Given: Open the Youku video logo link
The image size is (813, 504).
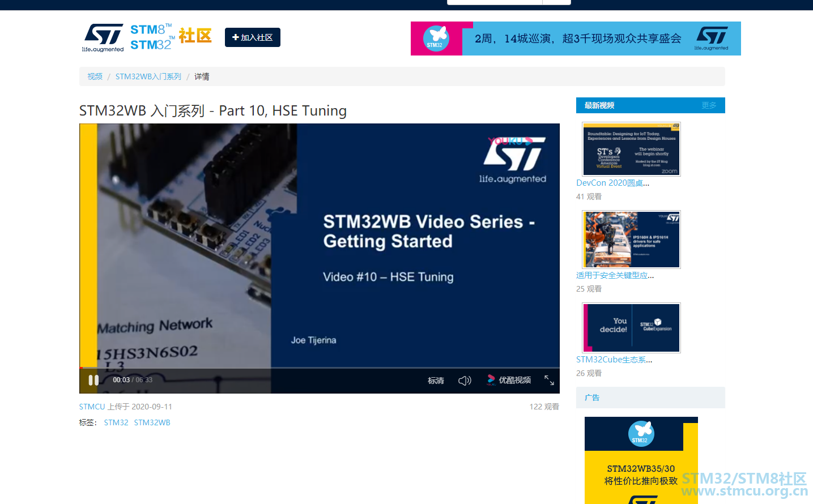Looking at the screenshot, I should pos(509,380).
